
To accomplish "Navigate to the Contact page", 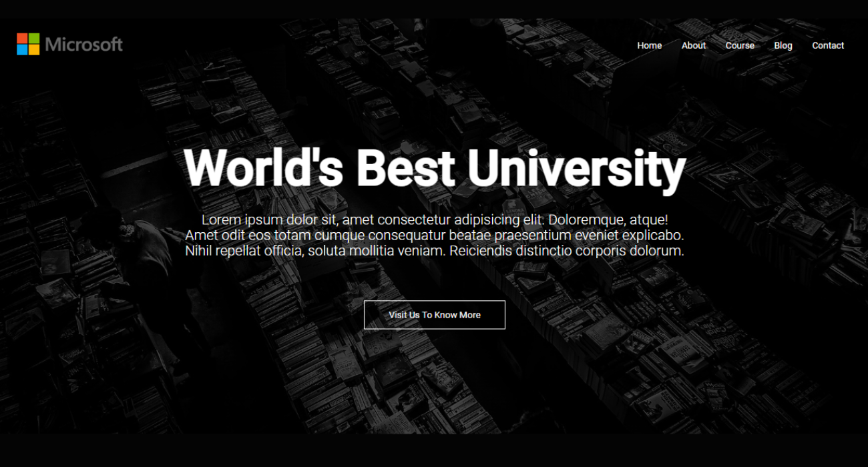I will tap(828, 45).
